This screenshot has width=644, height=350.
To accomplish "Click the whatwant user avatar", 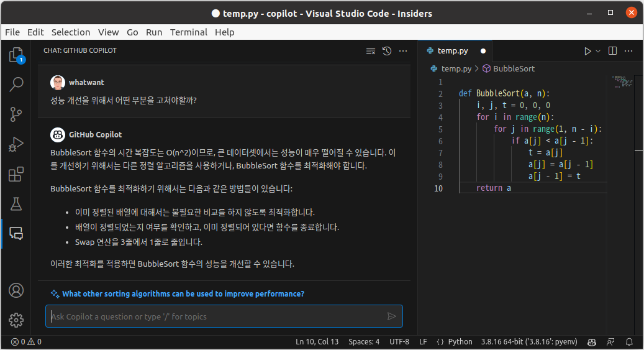I will 58,82.
